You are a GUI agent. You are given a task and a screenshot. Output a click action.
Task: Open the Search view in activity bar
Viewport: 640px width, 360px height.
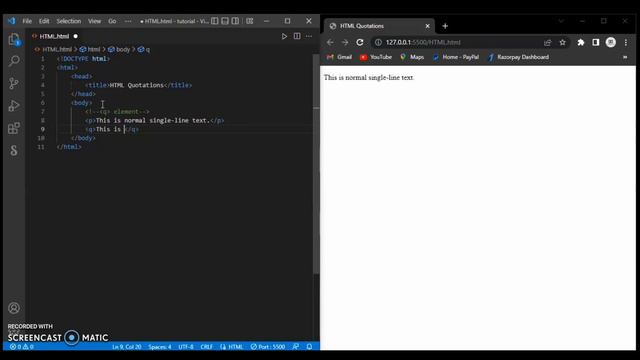[x=14, y=61]
